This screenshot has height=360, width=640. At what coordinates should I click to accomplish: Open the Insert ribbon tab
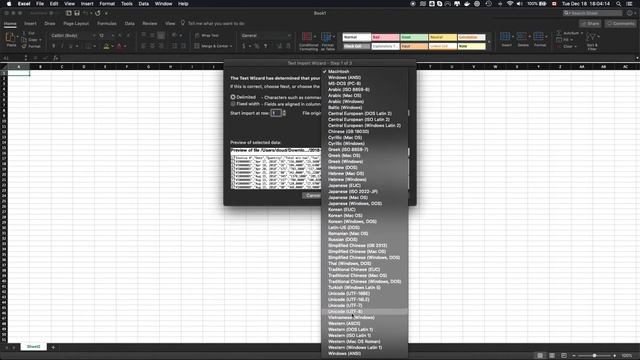coord(30,24)
